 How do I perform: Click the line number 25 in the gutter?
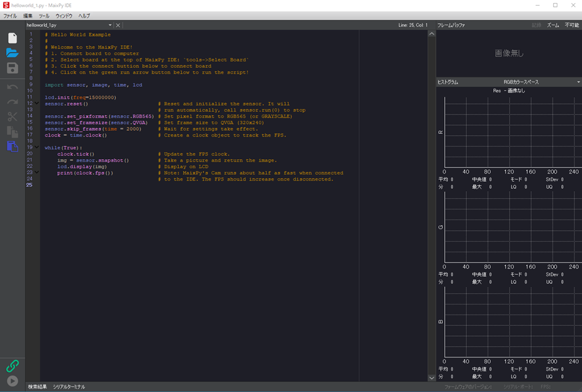[x=30, y=185]
